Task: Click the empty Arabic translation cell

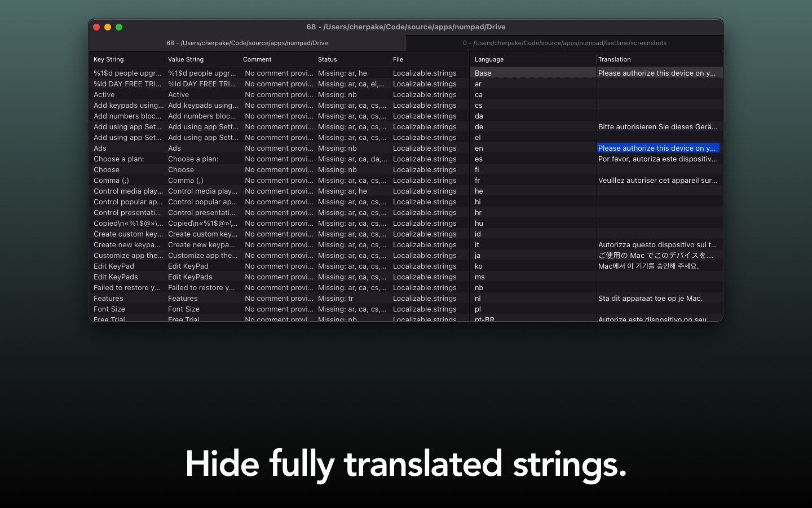Action: (659, 84)
